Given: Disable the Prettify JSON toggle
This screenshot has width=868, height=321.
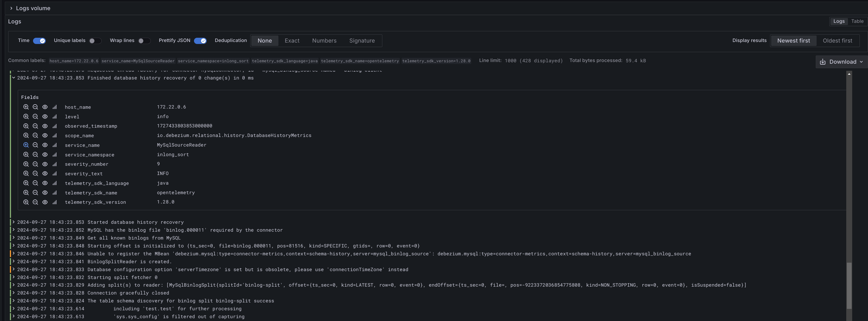Looking at the screenshot, I should click(x=200, y=40).
